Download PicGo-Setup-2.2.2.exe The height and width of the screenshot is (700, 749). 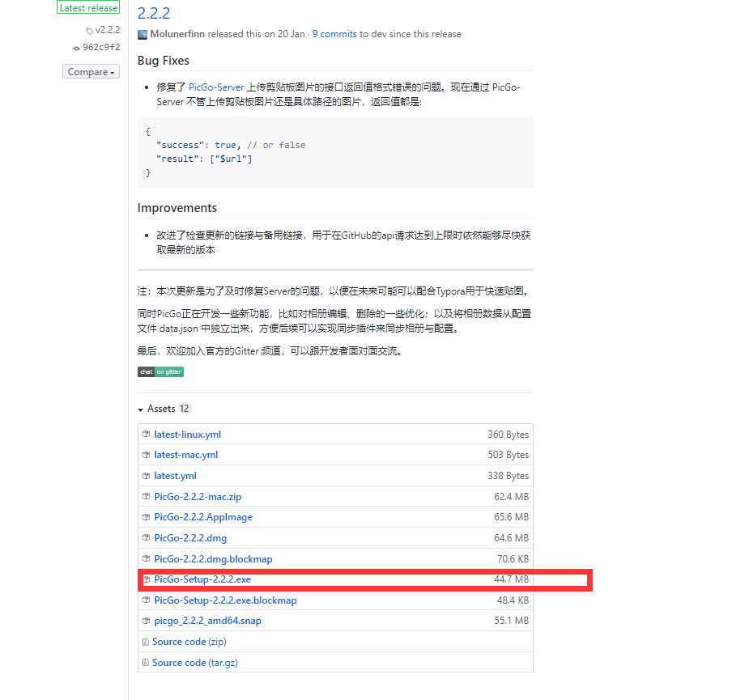pos(202,579)
